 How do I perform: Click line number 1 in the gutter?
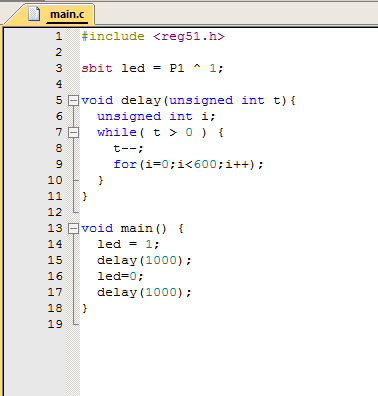tap(59, 36)
